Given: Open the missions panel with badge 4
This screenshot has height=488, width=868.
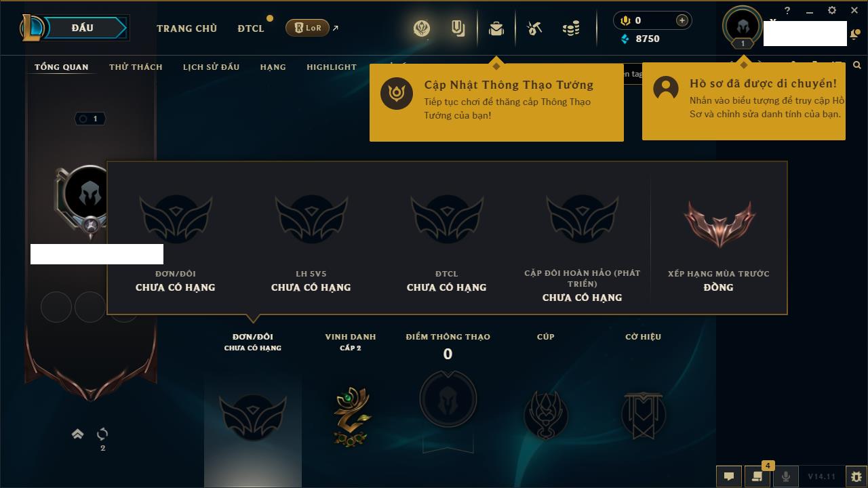Looking at the screenshot, I should tap(757, 476).
